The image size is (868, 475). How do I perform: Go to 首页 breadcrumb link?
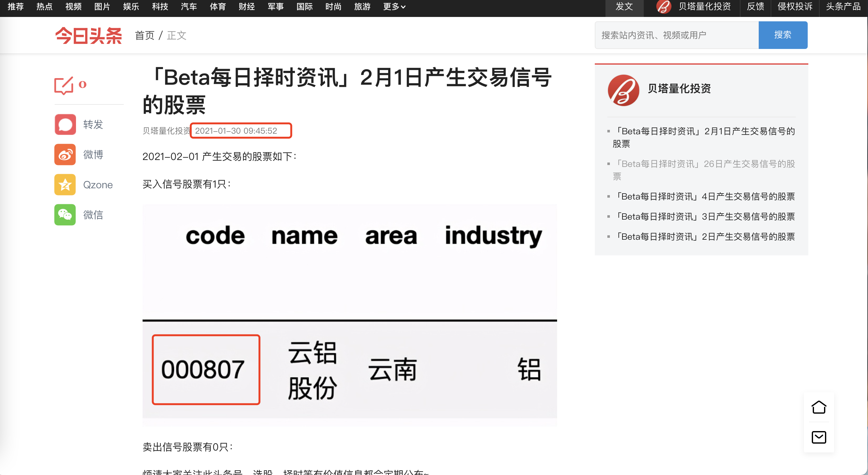[x=144, y=35]
